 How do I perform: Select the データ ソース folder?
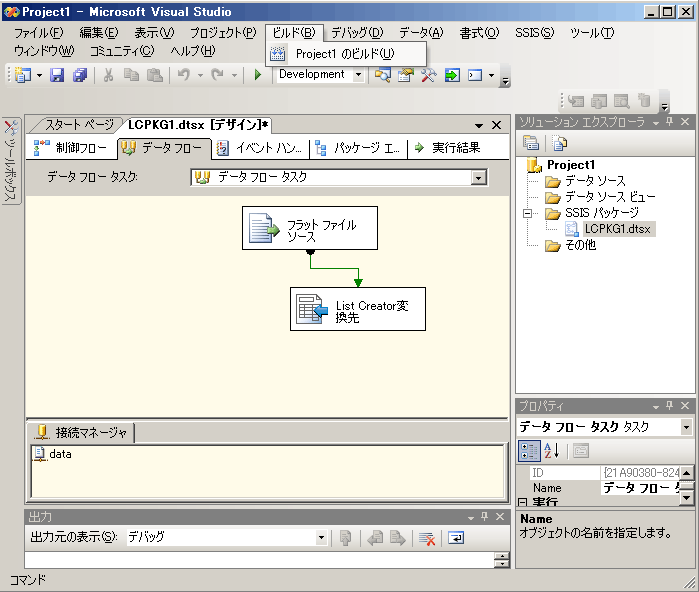pos(595,181)
